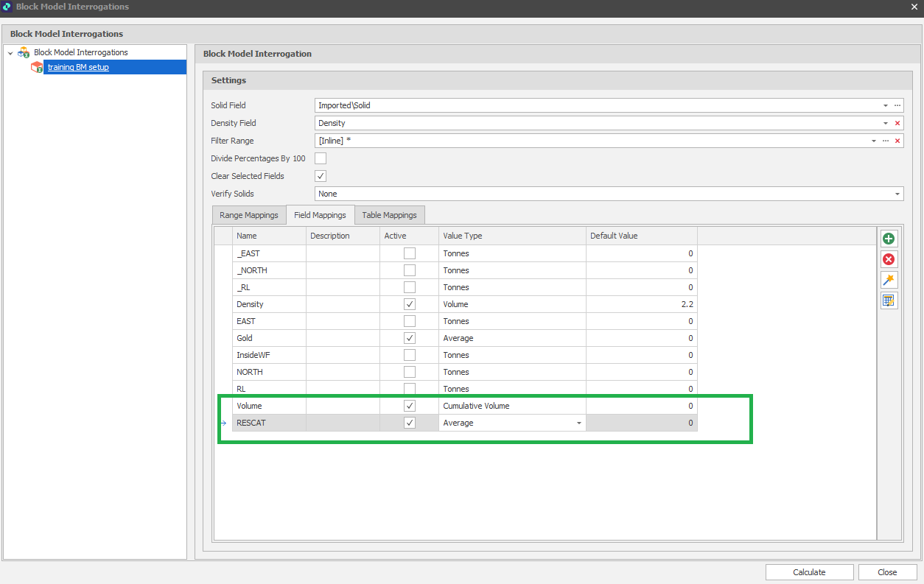
Task: Switch to the Table Mappings tab
Action: (x=389, y=215)
